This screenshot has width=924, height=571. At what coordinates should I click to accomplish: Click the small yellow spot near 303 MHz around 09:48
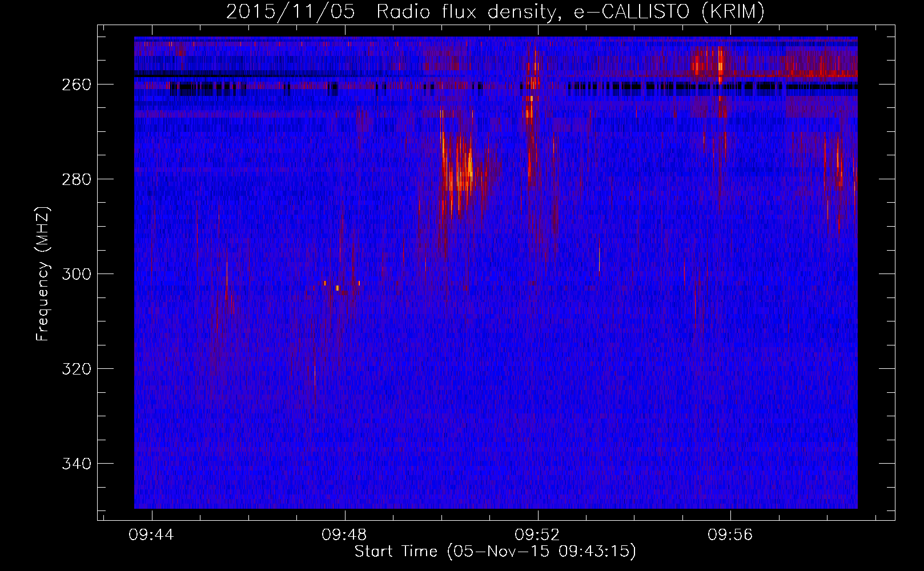pyautogui.click(x=338, y=288)
